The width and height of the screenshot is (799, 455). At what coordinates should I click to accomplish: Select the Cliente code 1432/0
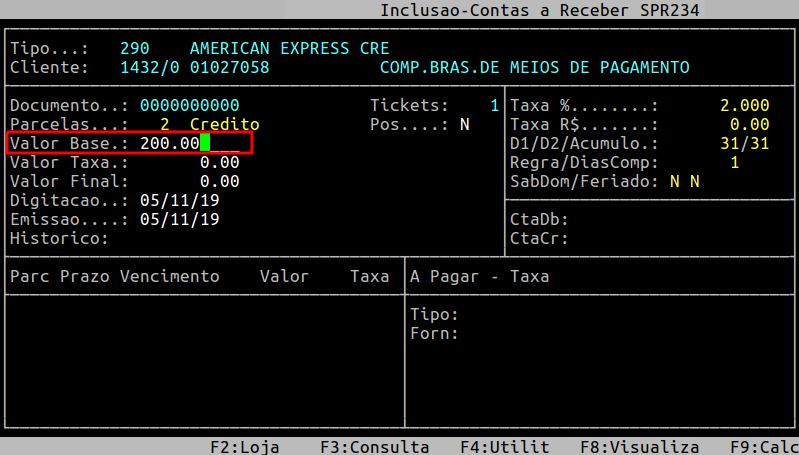click(x=149, y=67)
